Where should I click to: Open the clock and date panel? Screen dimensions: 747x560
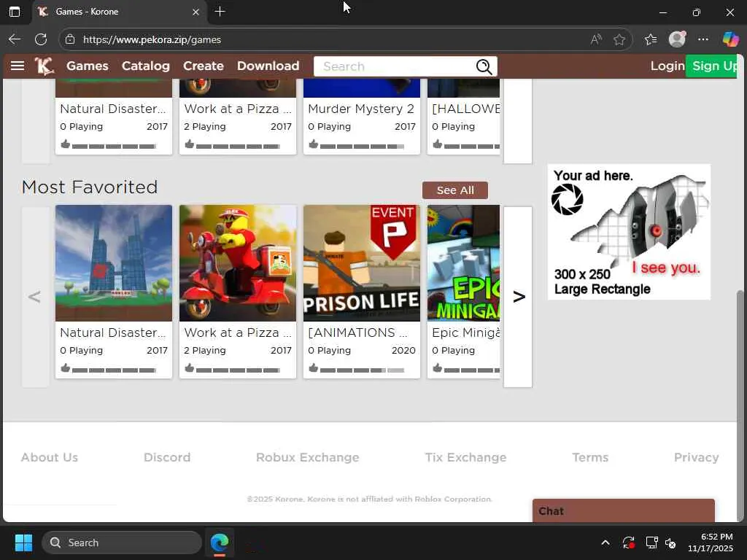click(710, 542)
